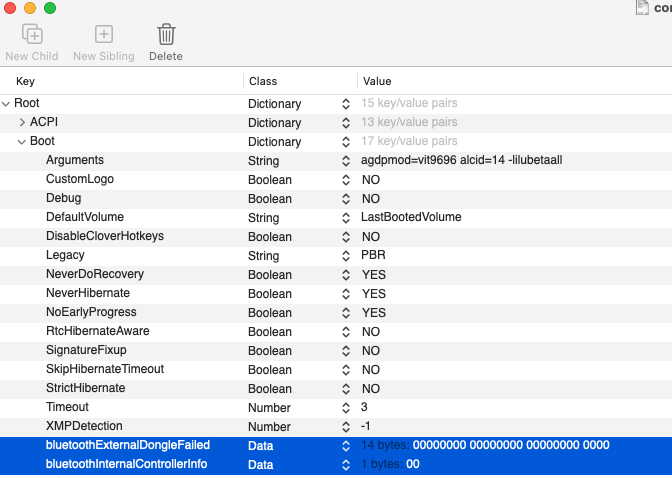Select the Timeout key
The width and height of the screenshot is (672, 478).
pos(67,407)
